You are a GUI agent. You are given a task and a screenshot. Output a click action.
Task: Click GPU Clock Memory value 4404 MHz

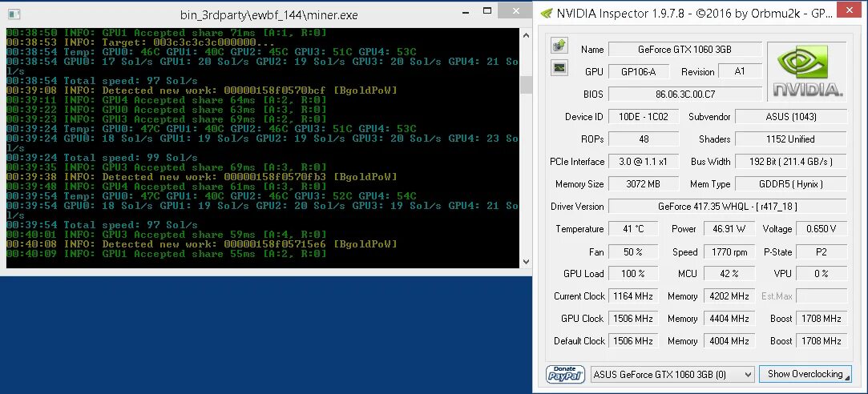[729, 318]
